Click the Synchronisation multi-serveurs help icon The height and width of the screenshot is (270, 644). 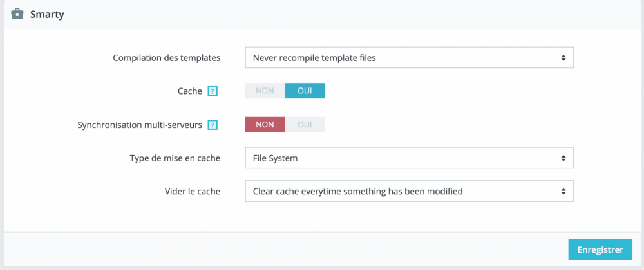pos(213,125)
